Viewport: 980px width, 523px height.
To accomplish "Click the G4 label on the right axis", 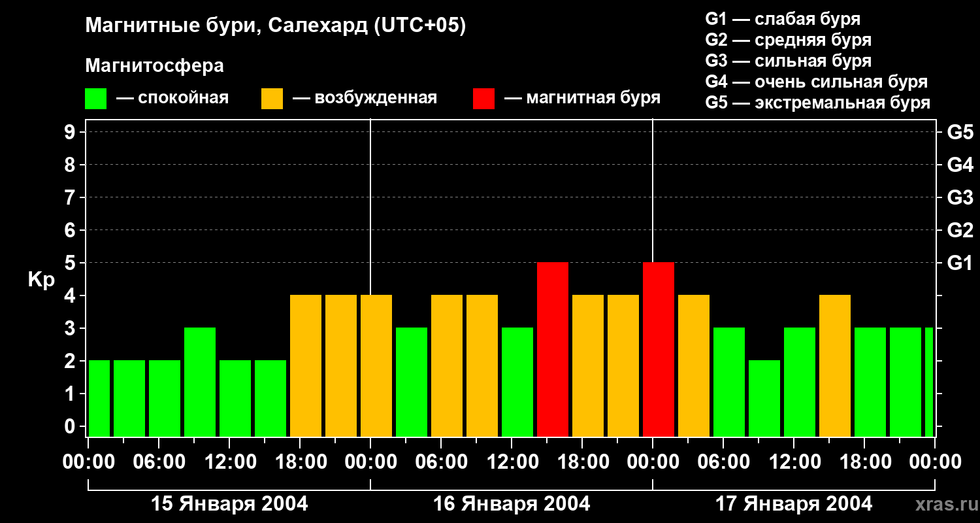I will (960, 165).
